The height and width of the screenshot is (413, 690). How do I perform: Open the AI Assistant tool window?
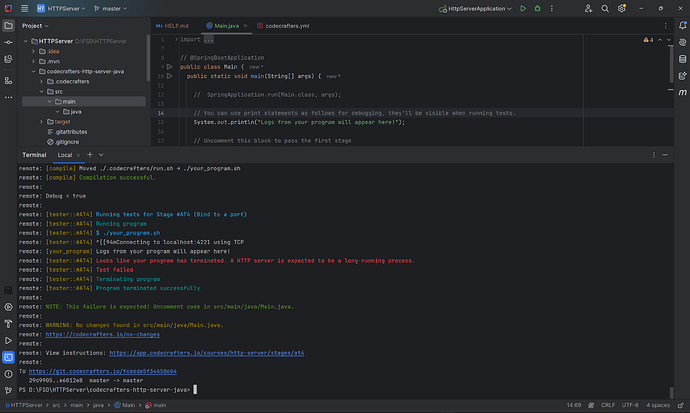(x=683, y=42)
